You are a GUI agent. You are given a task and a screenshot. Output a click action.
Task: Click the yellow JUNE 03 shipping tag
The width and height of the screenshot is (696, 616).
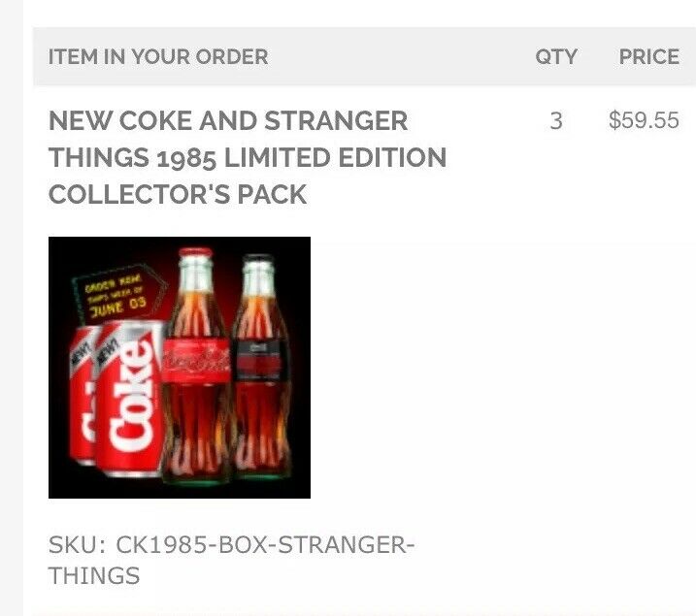116,294
